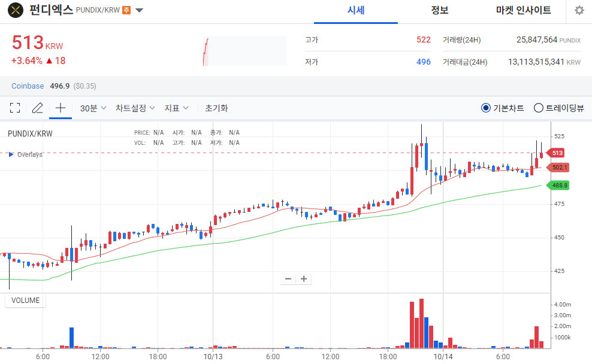592x364 pixels.
Task: Click the PUNDIX coin logo
Action: point(15,10)
